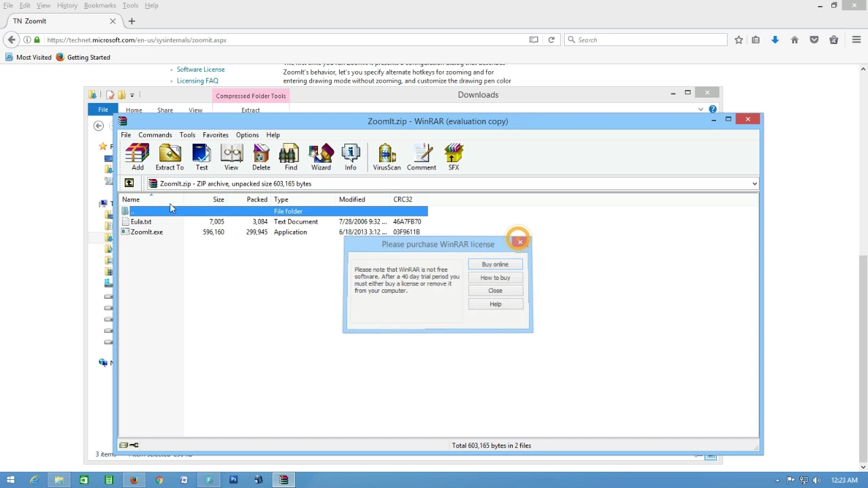Click the Firefox Search box
The height and width of the screenshot is (488, 868).
coord(646,40)
